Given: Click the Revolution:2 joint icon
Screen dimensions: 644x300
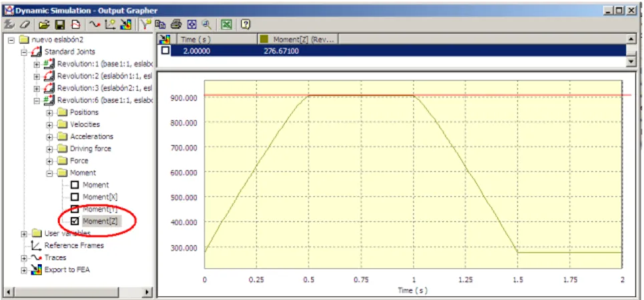Looking at the screenshot, I should pos(49,76).
